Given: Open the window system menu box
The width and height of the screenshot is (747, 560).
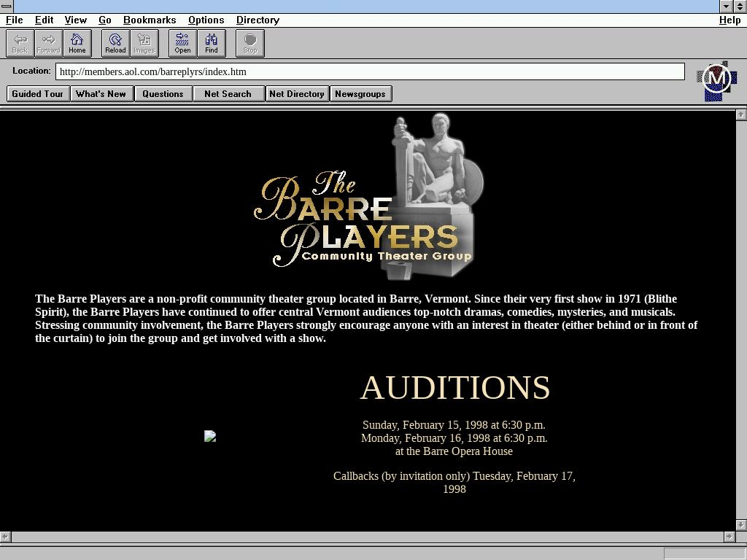Looking at the screenshot, I should pyautogui.click(x=7, y=7).
